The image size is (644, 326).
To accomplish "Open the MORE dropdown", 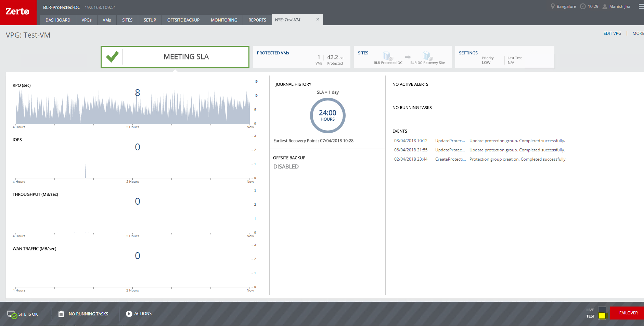I will 638,33.
